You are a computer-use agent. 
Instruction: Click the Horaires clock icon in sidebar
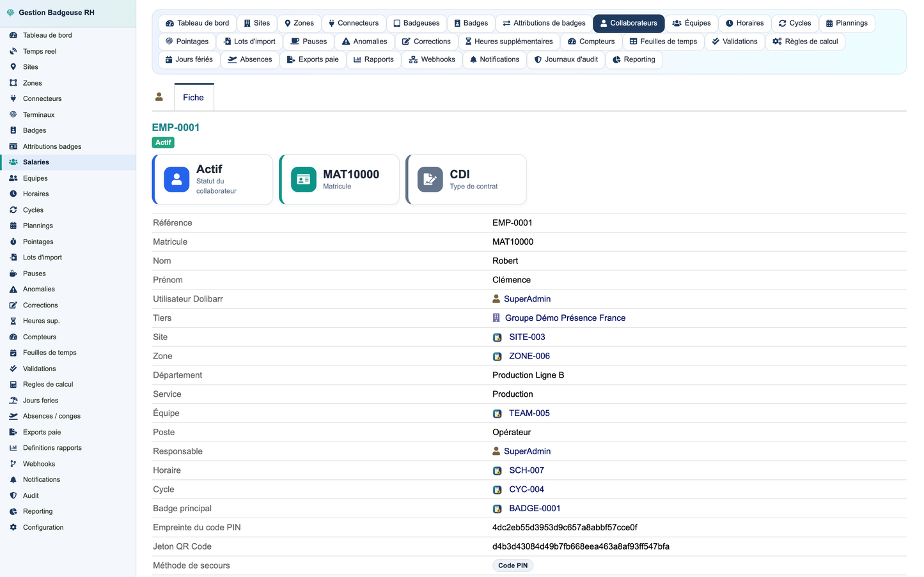(x=13, y=194)
